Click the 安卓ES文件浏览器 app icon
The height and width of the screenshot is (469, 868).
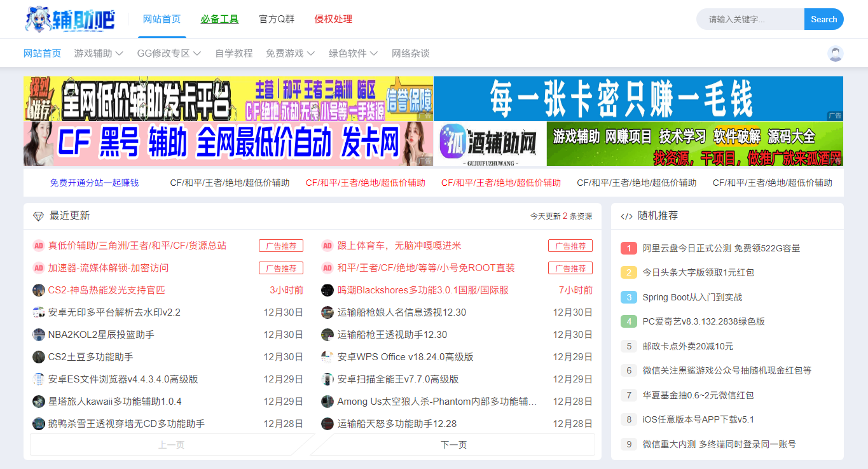[x=38, y=379]
